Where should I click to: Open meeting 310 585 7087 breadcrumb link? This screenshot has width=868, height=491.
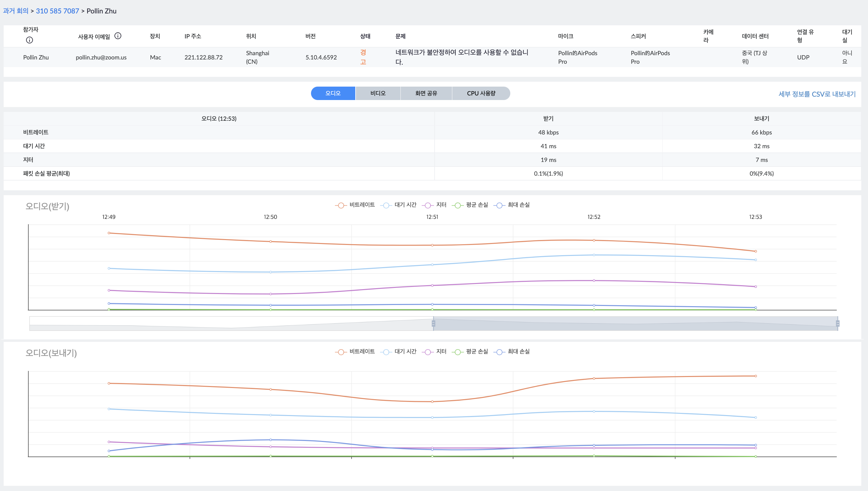click(57, 11)
